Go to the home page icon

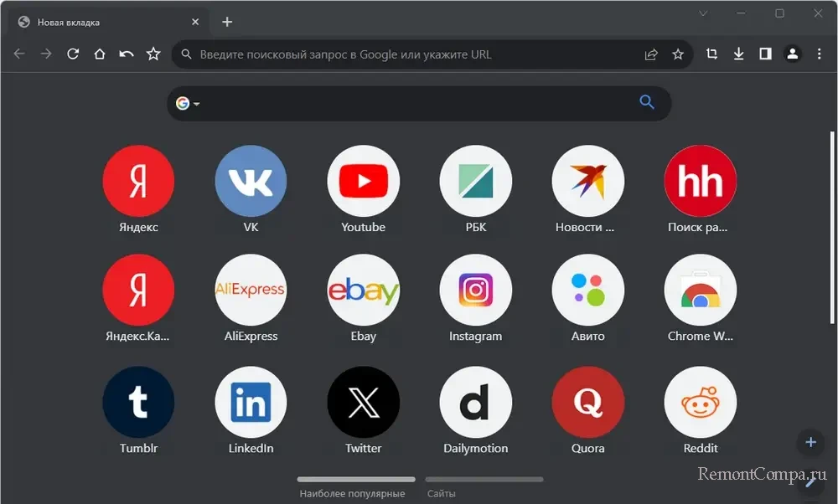(100, 54)
